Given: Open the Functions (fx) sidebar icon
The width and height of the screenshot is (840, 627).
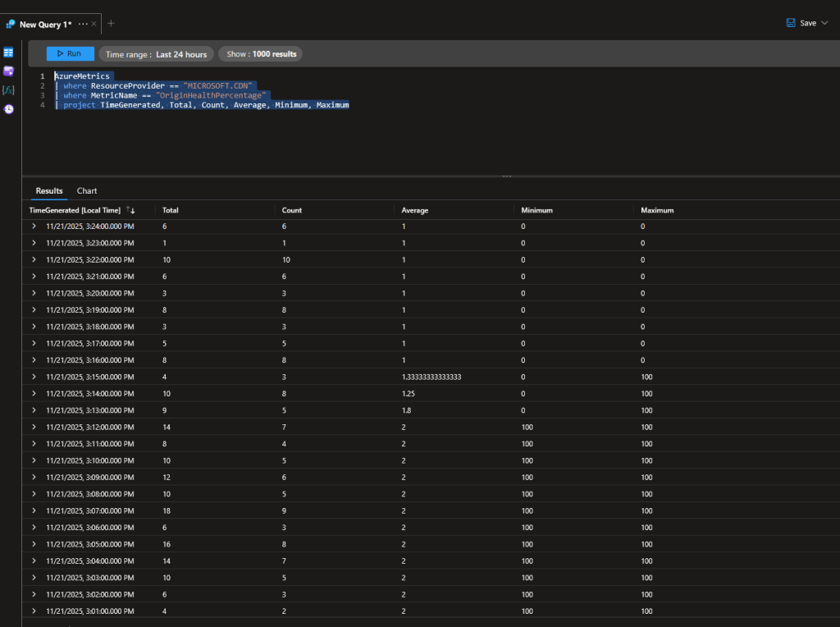Looking at the screenshot, I should (8, 89).
